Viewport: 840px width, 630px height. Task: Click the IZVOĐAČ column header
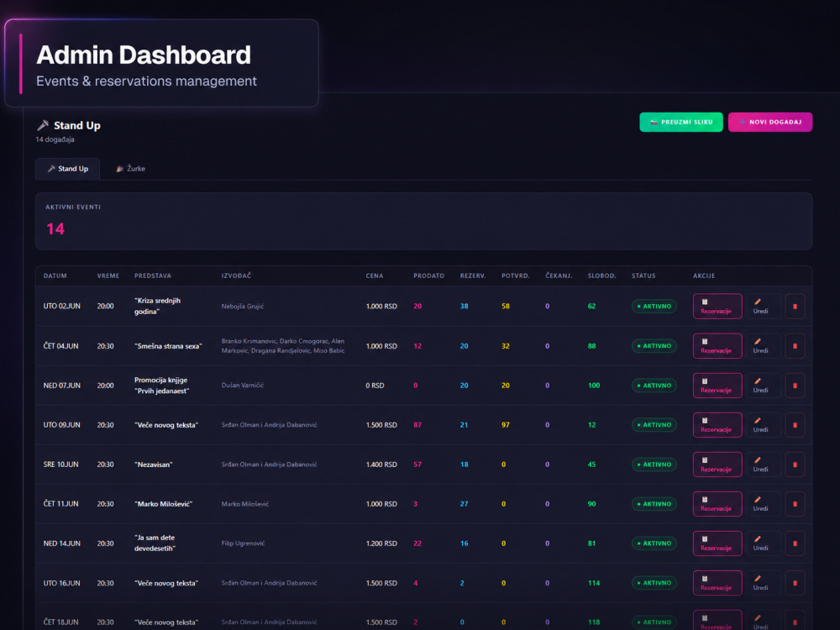[236, 276]
